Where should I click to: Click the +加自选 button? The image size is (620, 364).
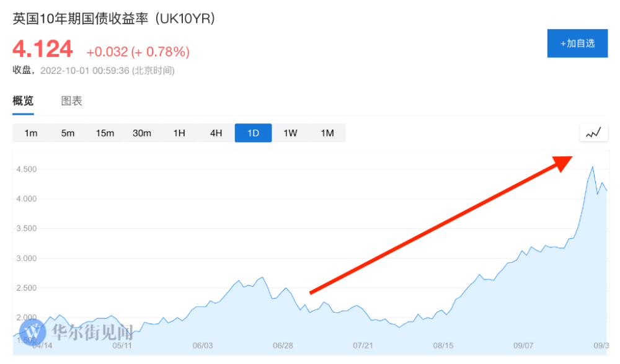click(x=577, y=43)
